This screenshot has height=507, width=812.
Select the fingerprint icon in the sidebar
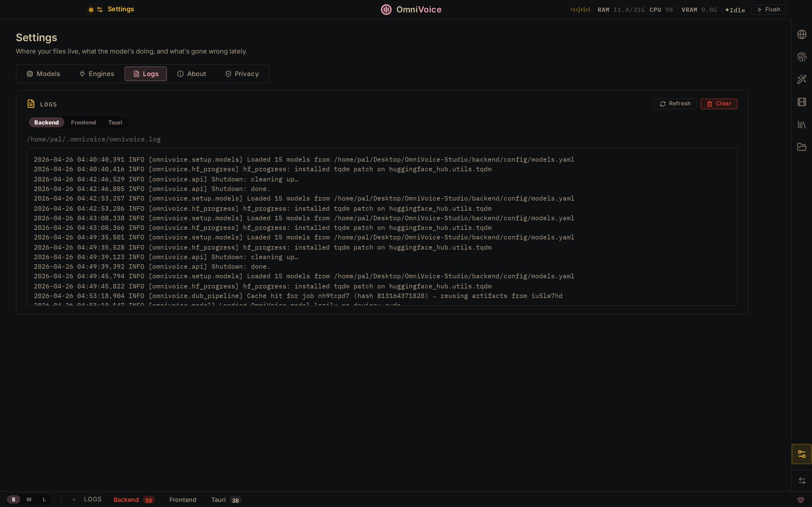click(802, 57)
